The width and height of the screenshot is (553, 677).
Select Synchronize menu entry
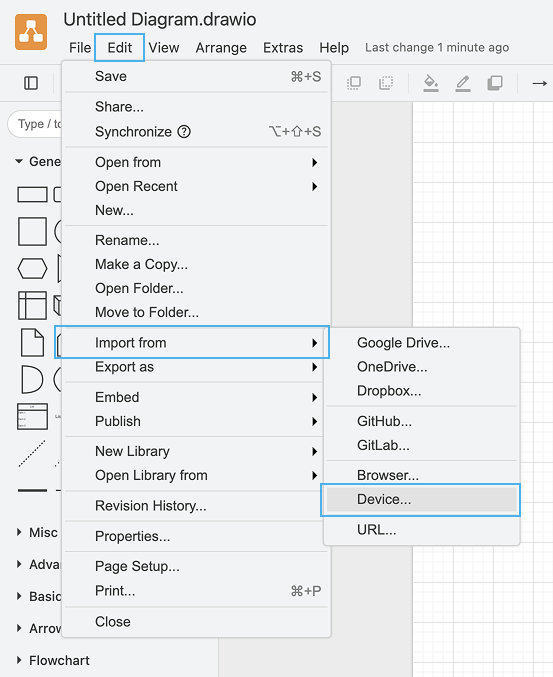click(196, 132)
